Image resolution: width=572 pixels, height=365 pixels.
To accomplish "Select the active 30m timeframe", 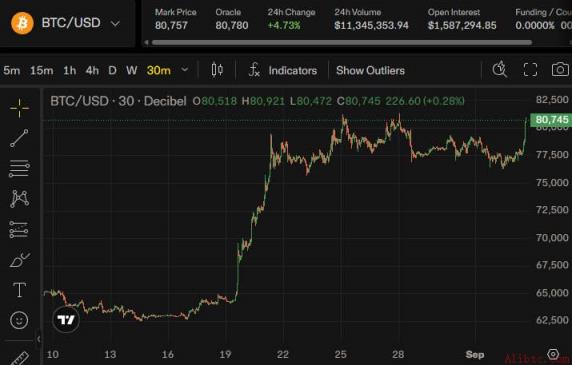I will (159, 70).
